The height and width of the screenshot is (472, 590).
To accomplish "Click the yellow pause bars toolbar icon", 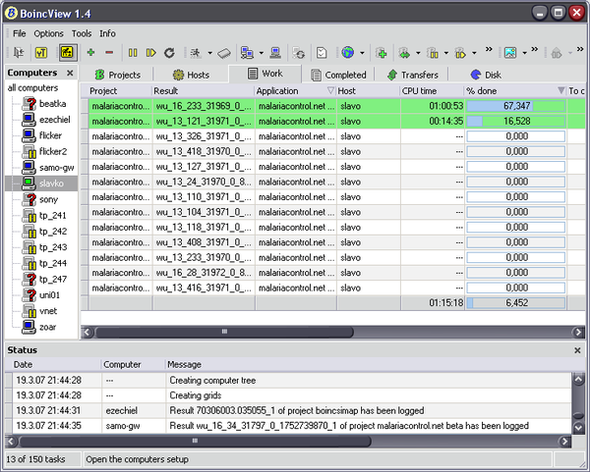I will [132, 53].
